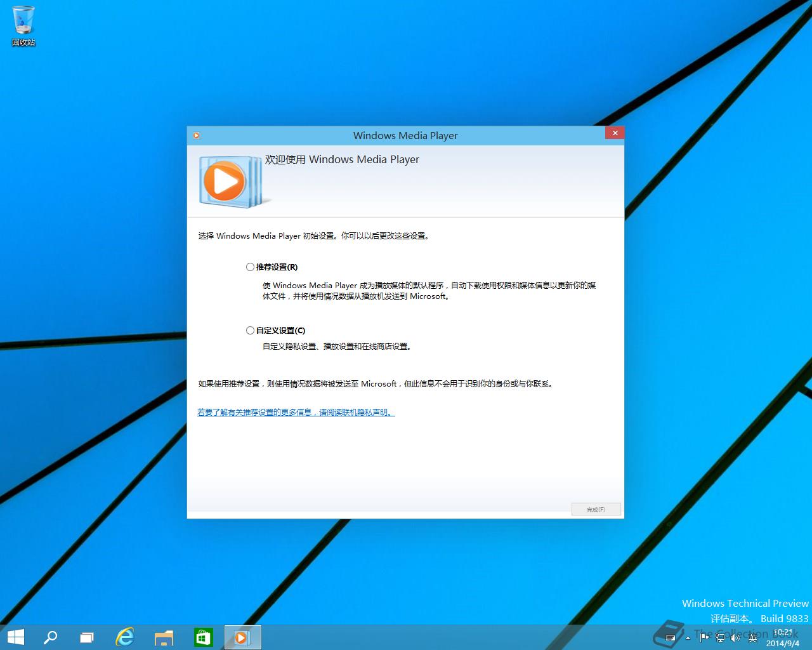Open the taskbar Search magnifier

click(50, 637)
